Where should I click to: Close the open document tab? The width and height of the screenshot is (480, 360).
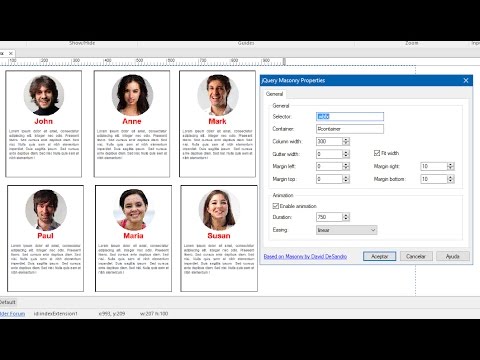[11, 53]
